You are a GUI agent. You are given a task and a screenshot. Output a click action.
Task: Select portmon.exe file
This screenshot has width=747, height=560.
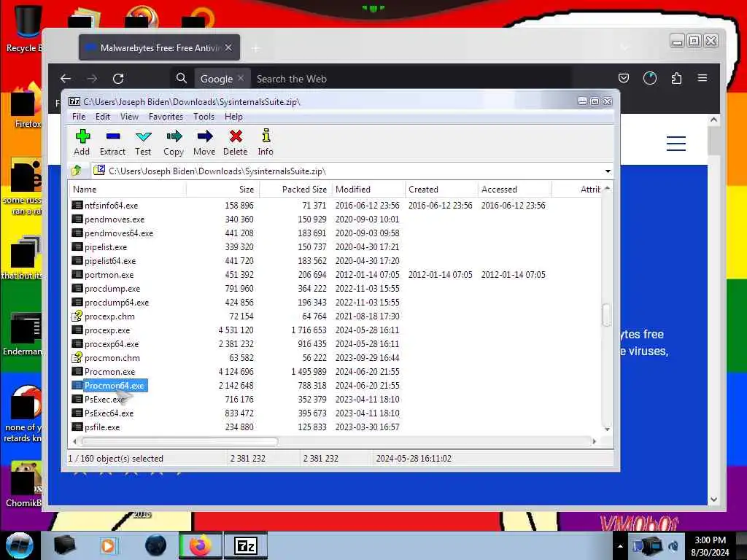[109, 275]
